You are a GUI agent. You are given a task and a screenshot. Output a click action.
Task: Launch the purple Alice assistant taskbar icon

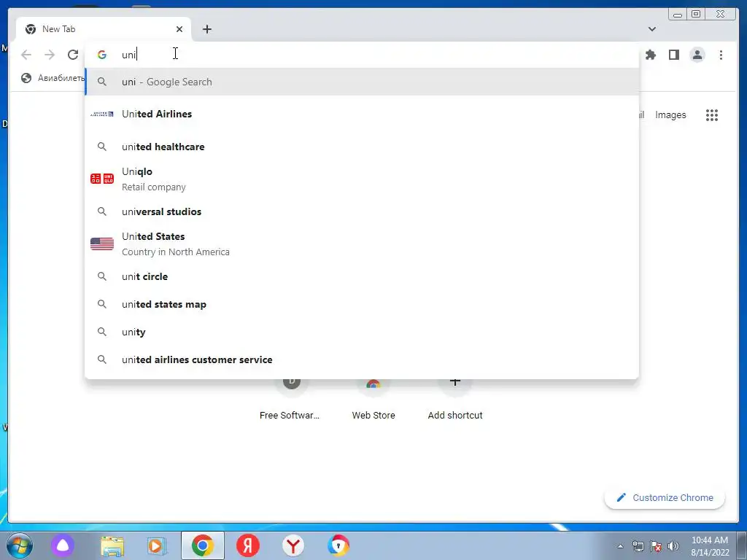tap(63, 545)
